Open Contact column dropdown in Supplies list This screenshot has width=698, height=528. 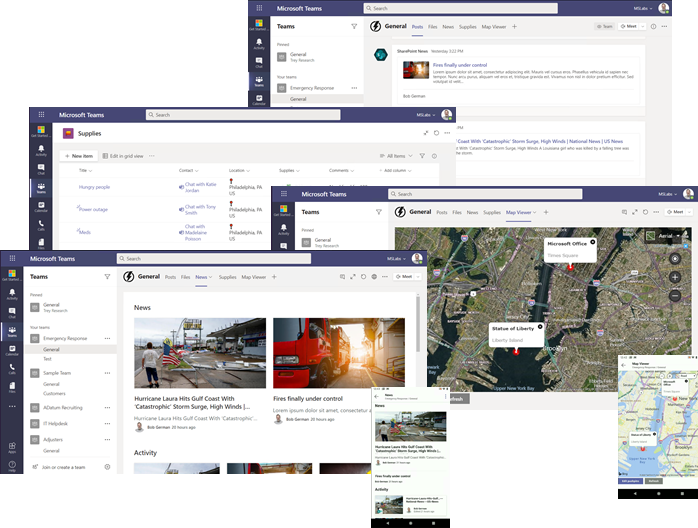[197, 171]
